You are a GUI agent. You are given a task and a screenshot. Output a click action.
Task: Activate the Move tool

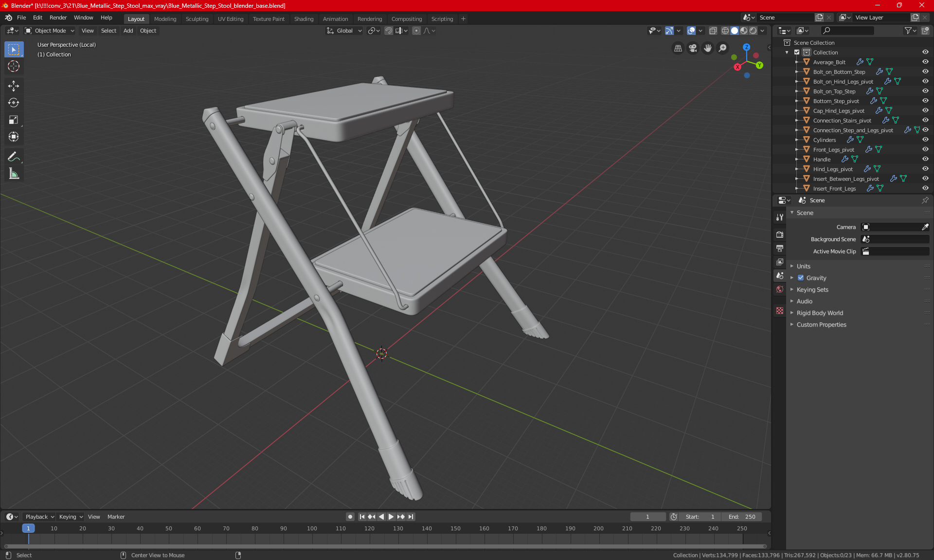tap(14, 86)
